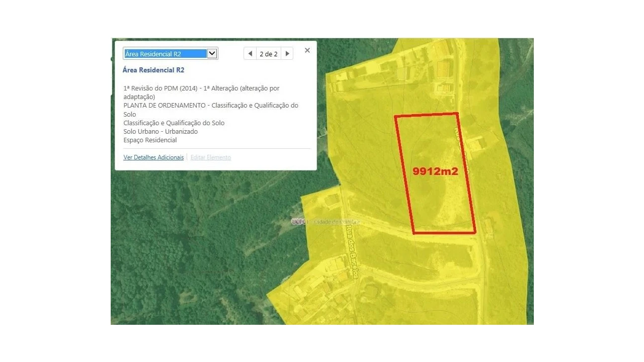Click the next record arrow icon
The image size is (644, 362).
point(287,53)
